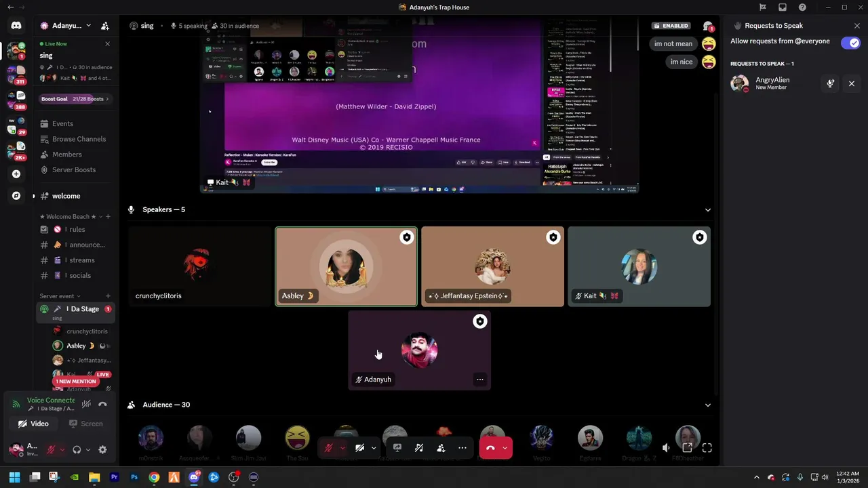Toggle Allow requests from @everyone
This screenshot has height=488, width=868.
pyautogui.click(x=850, y=43)
